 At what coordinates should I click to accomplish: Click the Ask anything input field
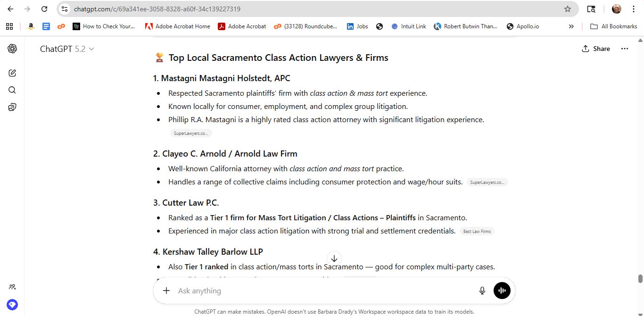tap(323, 291)
